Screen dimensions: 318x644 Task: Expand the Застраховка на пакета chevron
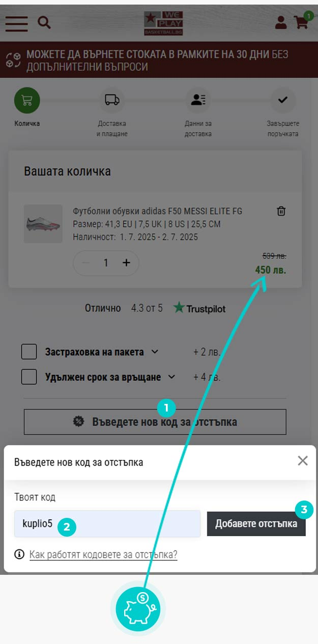(155, 352)
